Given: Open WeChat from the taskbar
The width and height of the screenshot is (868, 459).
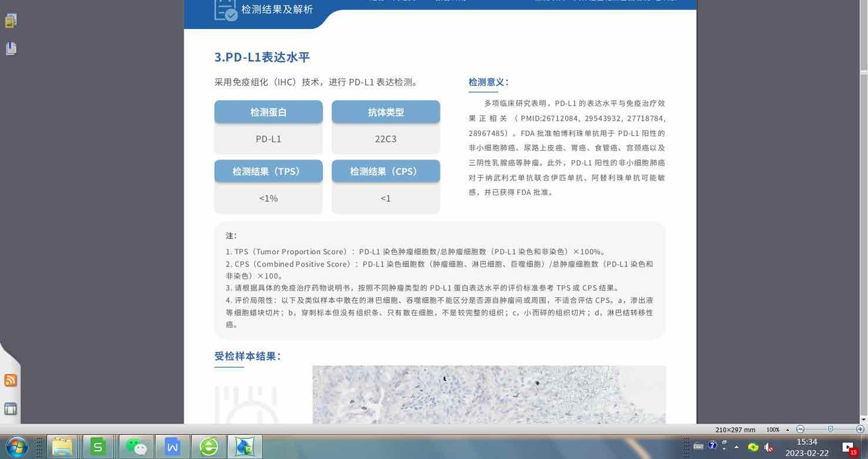Looking at the screenshot, I should pyautogui.click(x=136, y=447).
